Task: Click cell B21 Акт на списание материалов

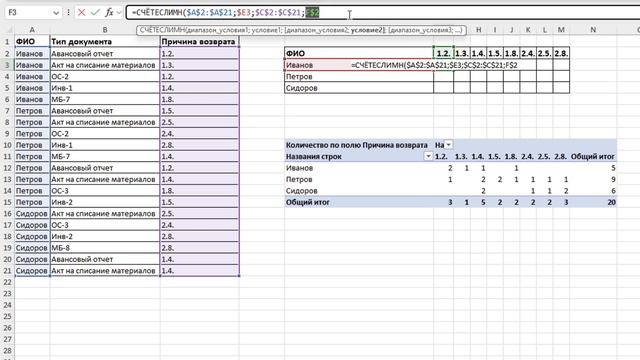Action: click(105, 271)
